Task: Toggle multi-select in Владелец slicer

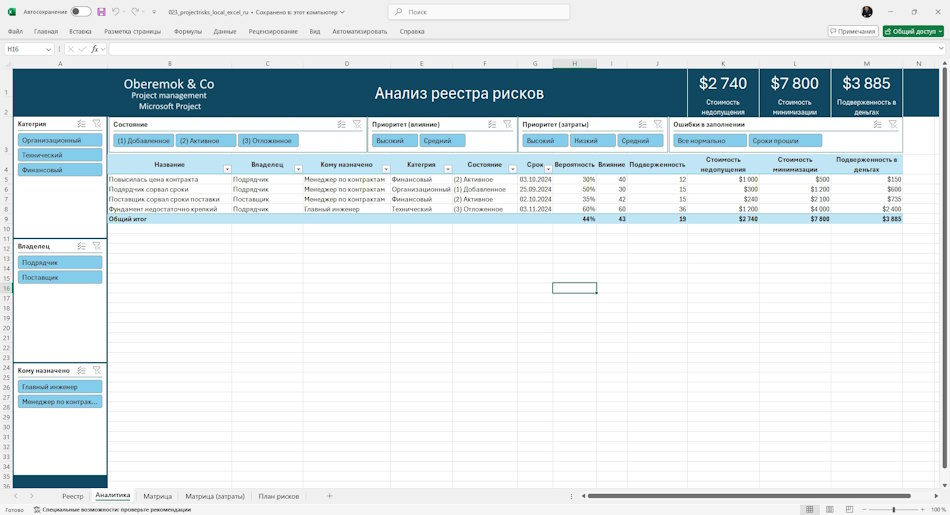Action: click(81, 246)
